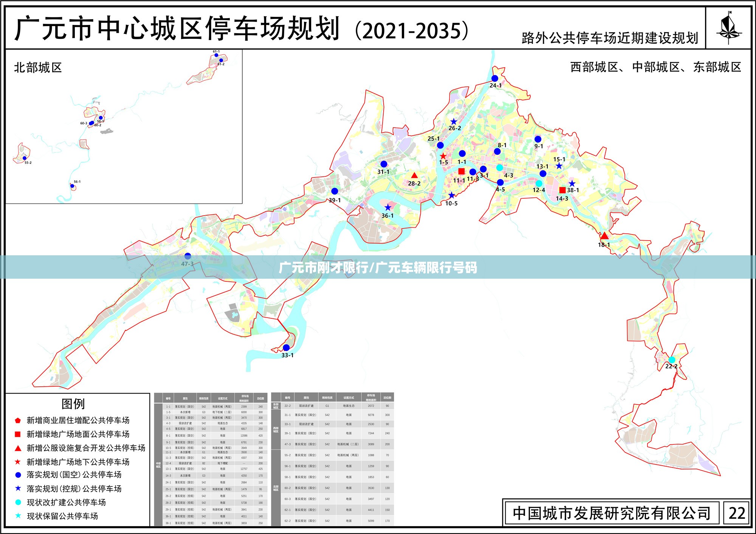This screenshot has width=756, height=534.
Task: Select the blue circle marker 8-1
Action: (497, 151)
